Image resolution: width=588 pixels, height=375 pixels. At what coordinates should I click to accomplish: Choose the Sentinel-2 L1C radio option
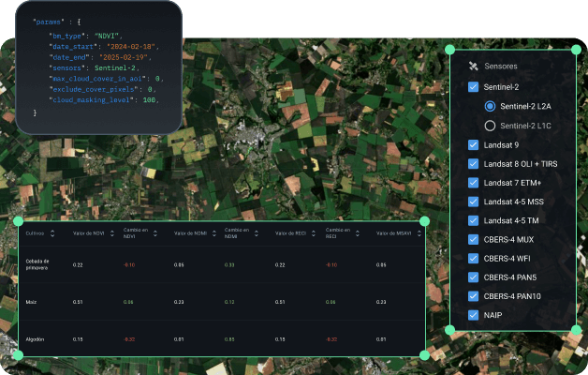[x=490, y=126]
